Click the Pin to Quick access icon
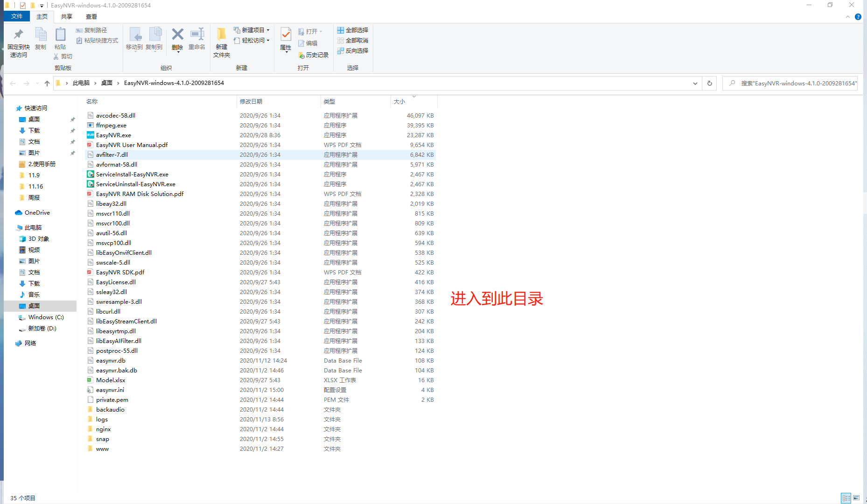867x504 pixels. coord(18,35)
